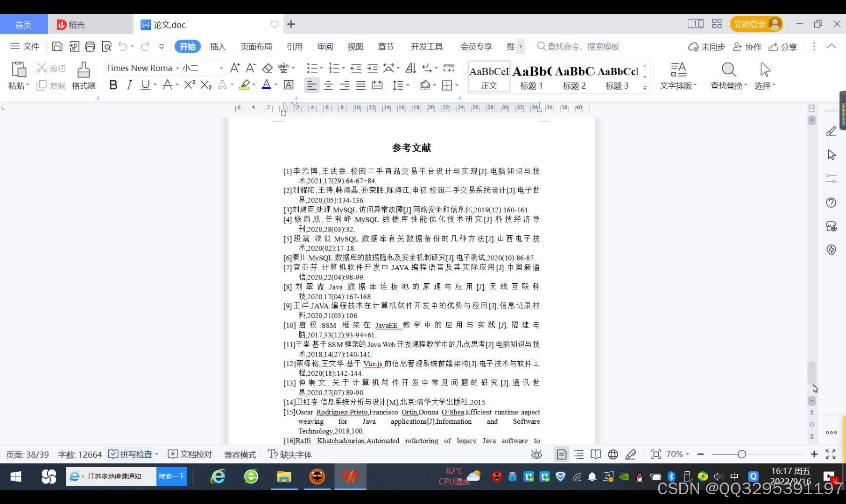The height and width of the screenshot is (504, 846).
Task: Click font color red A swatch
Action: (266, 84)
